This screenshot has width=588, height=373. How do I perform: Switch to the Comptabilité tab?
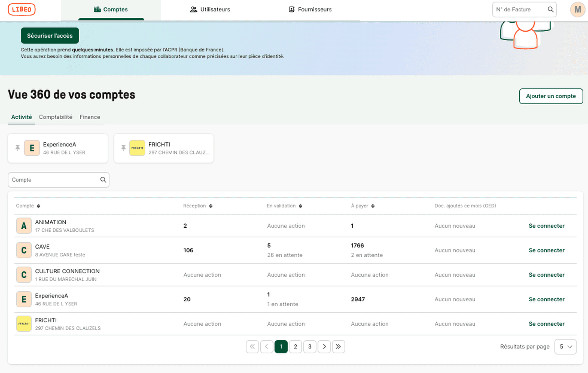coord(55,117)
